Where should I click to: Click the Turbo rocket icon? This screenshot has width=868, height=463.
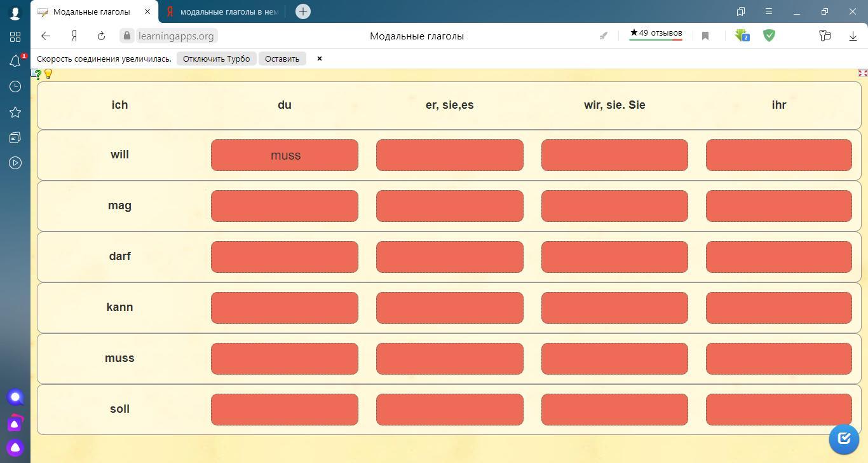[604, 36]
